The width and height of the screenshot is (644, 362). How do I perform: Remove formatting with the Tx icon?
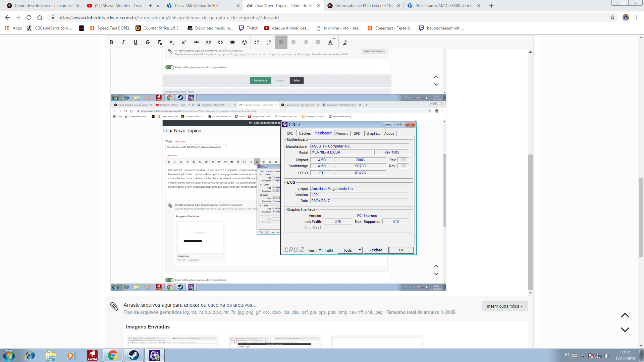[160, 42]
